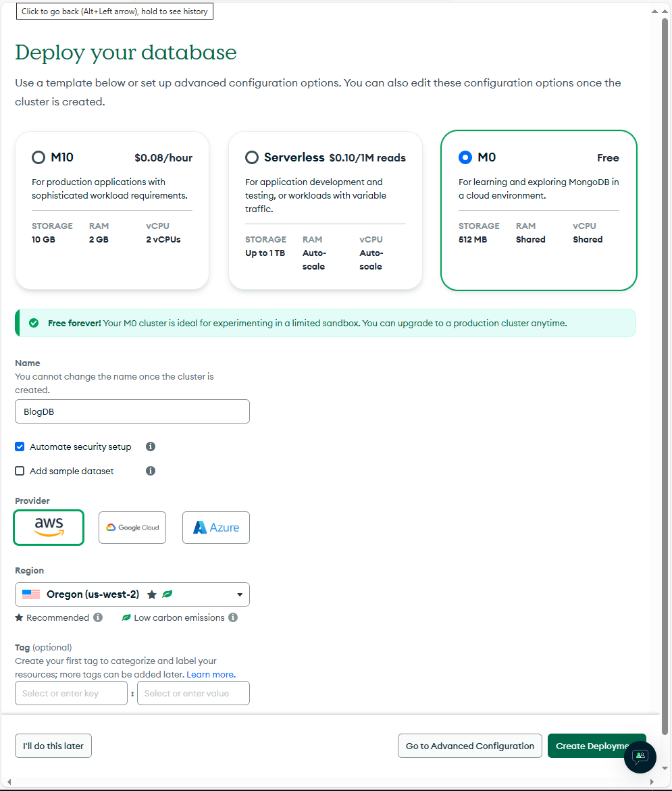Image resolution: width=672 pixels, height=791 pixels.
Task: Click the 512 MB storage value
Action: (473, 240)
